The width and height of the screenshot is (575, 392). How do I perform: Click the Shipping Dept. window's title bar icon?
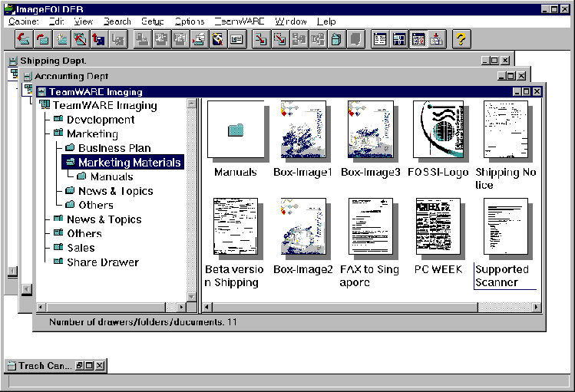pyautogui.click(x=13, y=61)
